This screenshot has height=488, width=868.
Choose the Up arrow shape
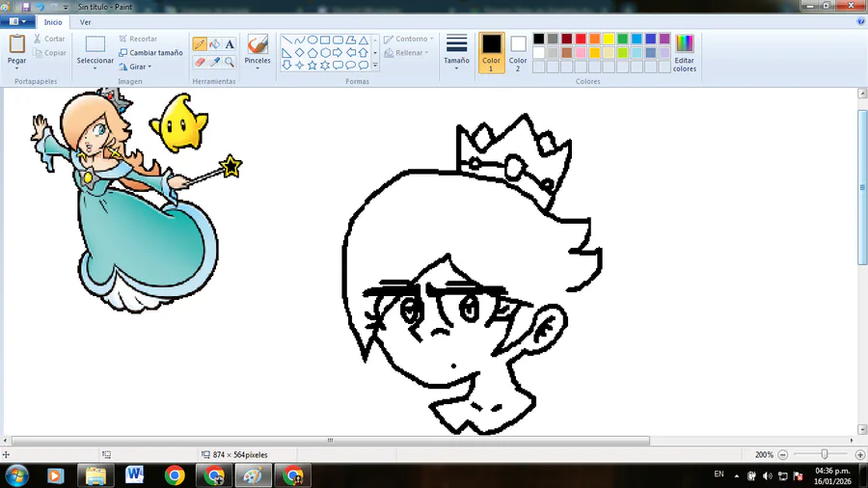click(x=364, y=53)
